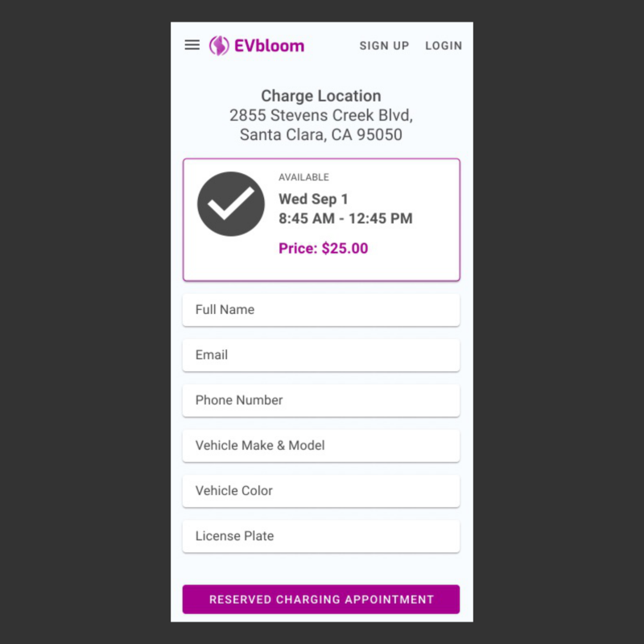Image resolution: width=644 pixels, height=644 pixels.
Task: Click the EVbloom brand name text
Action: [x=269, y=46]
